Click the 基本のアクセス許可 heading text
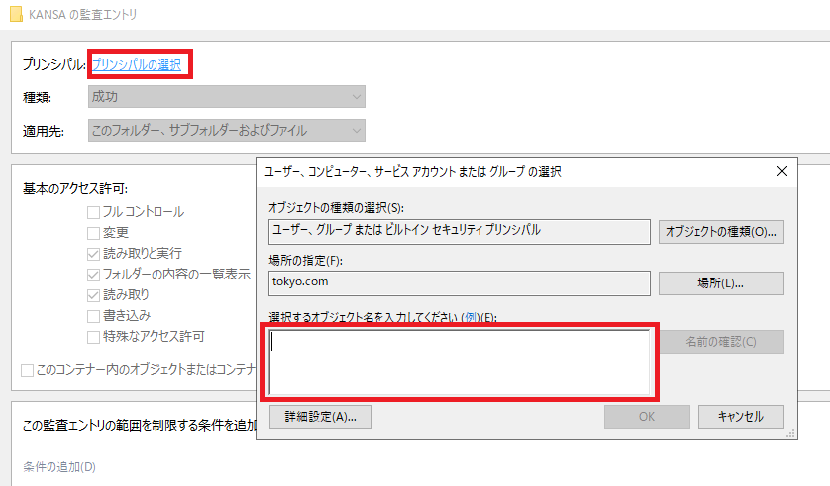 76,188
